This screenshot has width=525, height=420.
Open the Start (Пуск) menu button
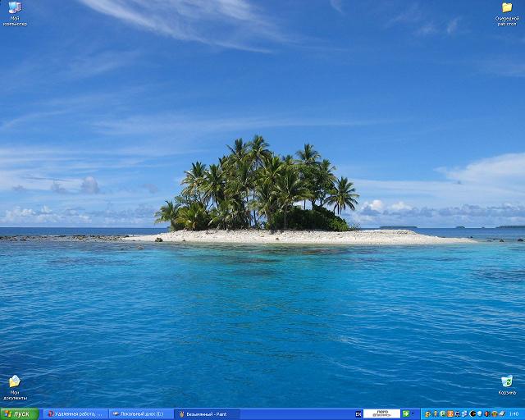point(20,414)
